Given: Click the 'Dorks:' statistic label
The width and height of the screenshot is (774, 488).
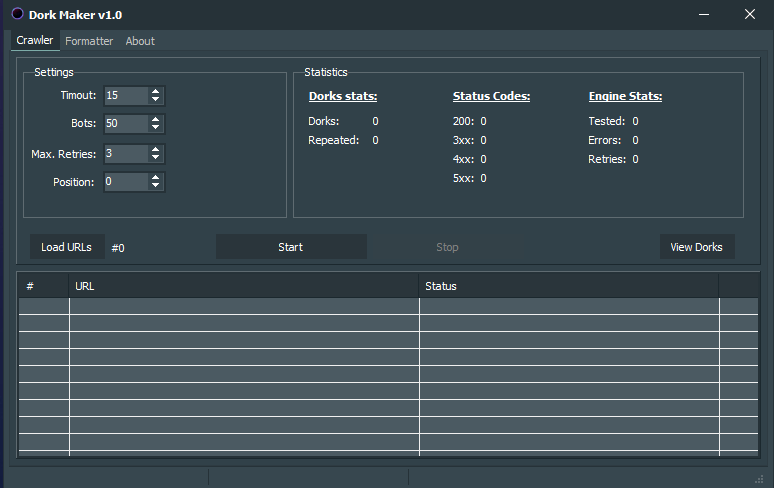Looking at the screenshot, I should 324,121.
